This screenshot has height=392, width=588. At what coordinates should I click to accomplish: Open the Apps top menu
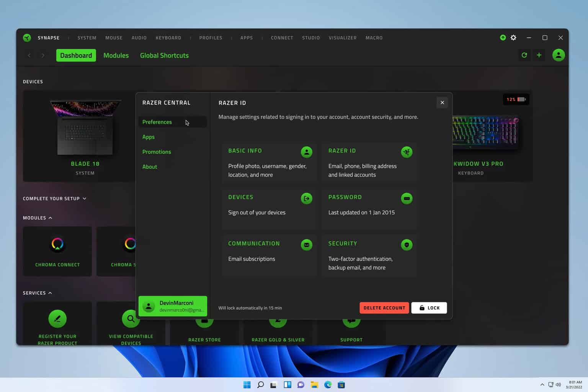tap(247, 38)
